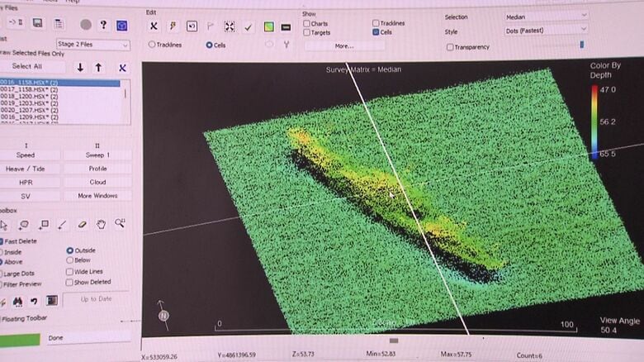644x362 pixels.
Task: Select the Below radio button
Action: [x=70, y=260]
